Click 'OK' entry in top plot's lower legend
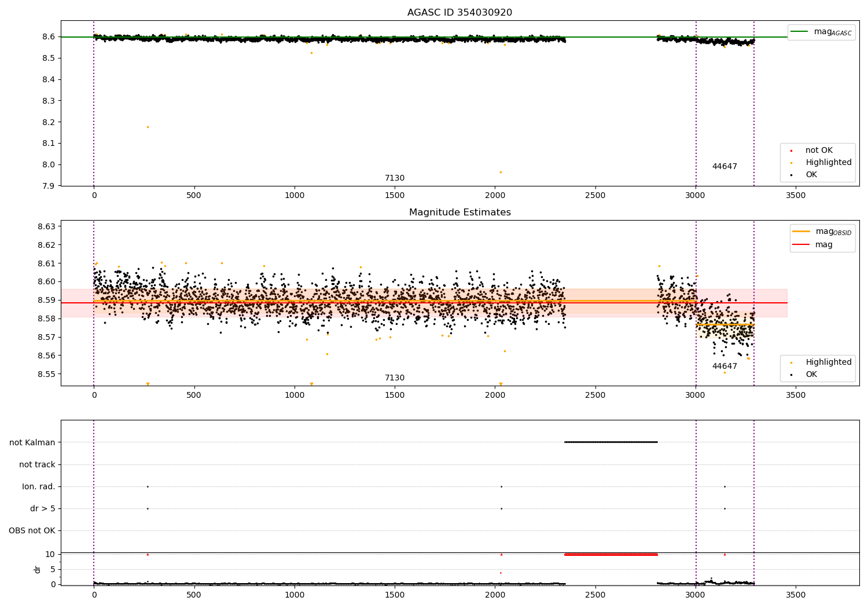868x608 pixels. (811, 175)
